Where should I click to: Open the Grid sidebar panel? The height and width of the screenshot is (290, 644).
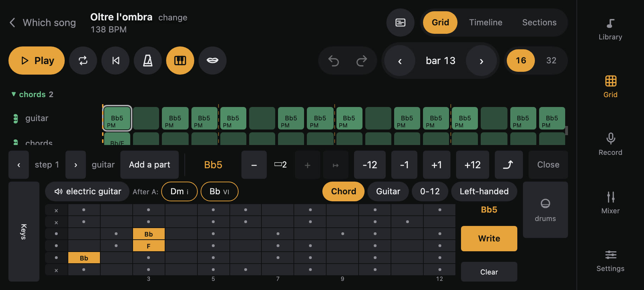(611, 87)
